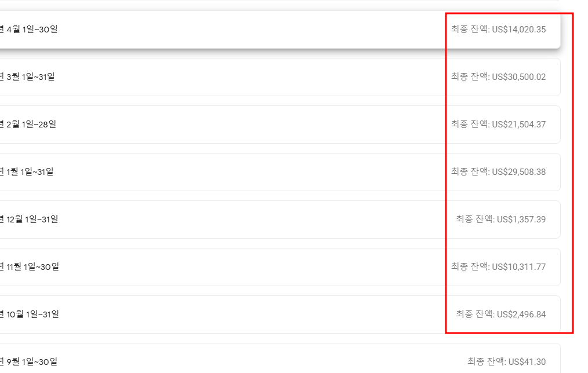Viewport: 588px width, 373px height.
Task: Click the US$30,500.02 amount
Action: point(518,77)
